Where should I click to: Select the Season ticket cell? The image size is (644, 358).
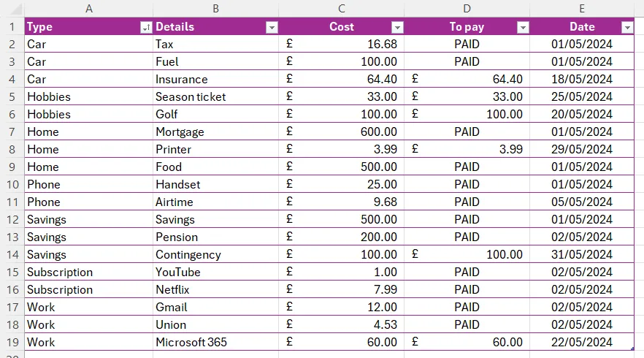coord(215,96)
